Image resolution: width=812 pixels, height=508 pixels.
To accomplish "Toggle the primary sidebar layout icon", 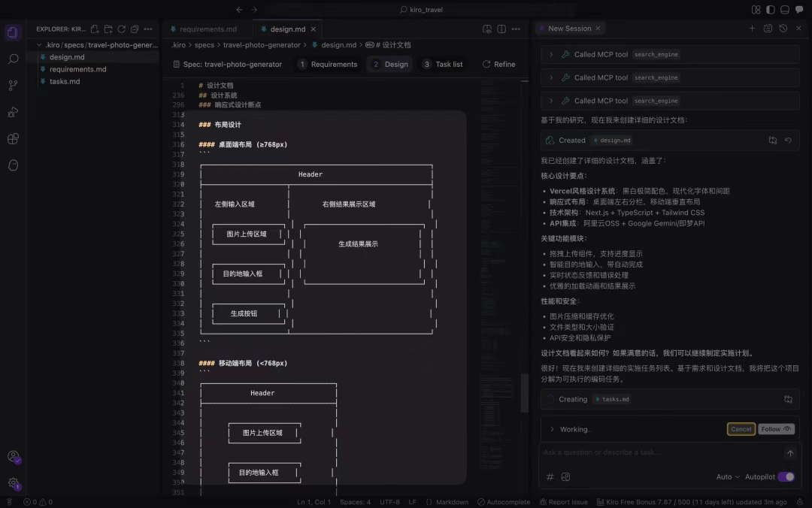I will click(x=771, y=9).
